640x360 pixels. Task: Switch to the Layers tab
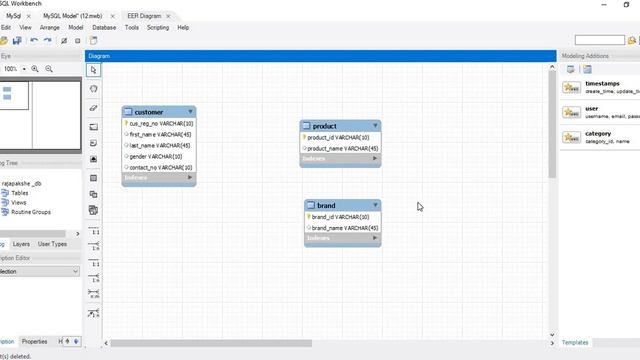pos(21,244)
